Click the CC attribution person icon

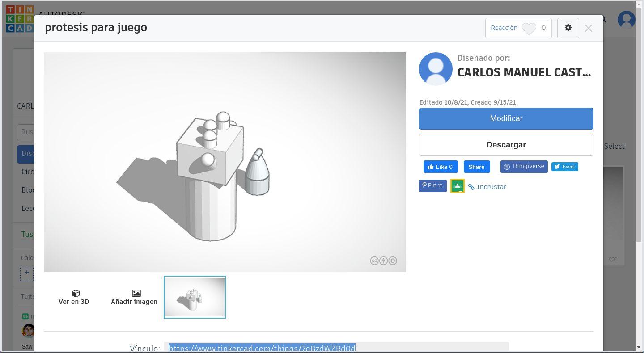(x=383, y=261)
